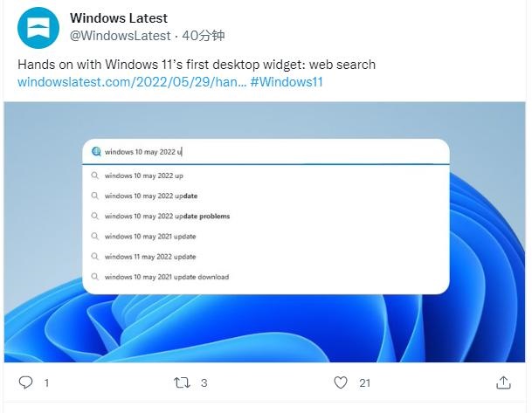Like the tweet with the heart icon
Screen dimensions: 532x413
(342, 382)
